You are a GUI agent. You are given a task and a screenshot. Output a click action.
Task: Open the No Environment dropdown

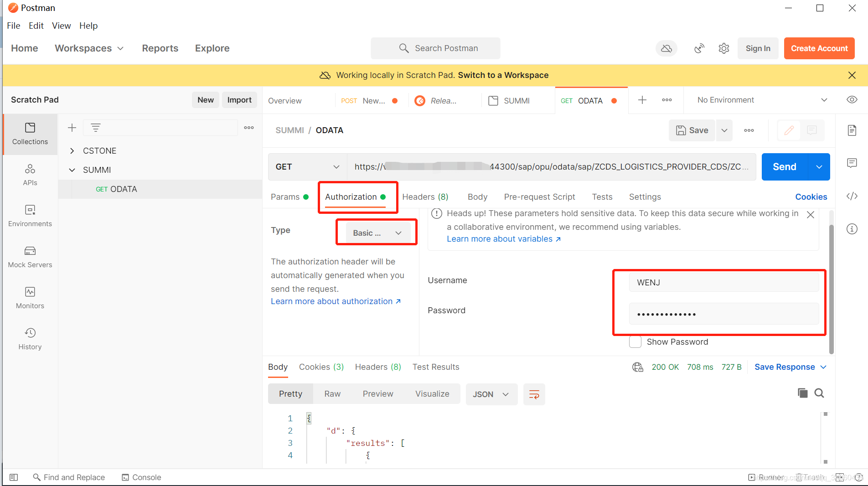point(762,100)
